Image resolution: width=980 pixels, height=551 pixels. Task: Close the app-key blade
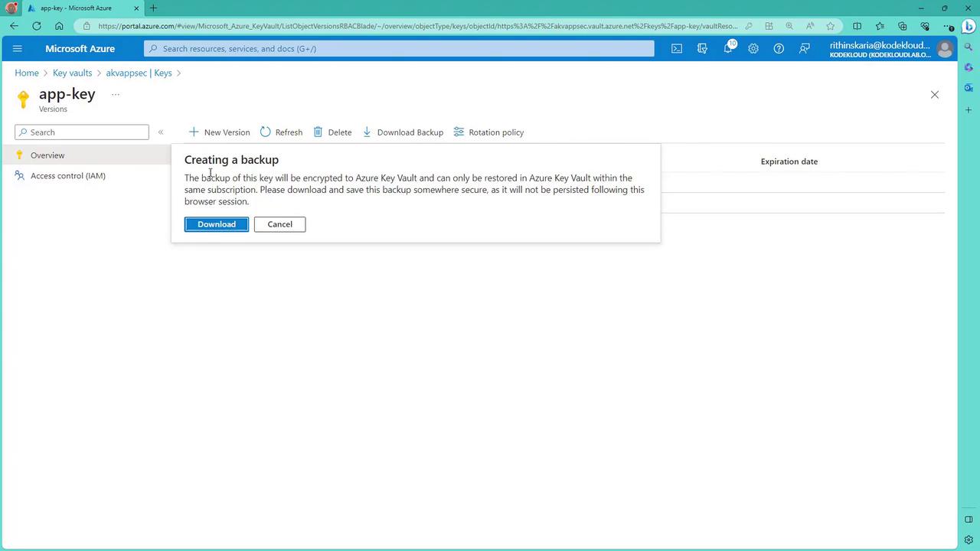[934, 95]
